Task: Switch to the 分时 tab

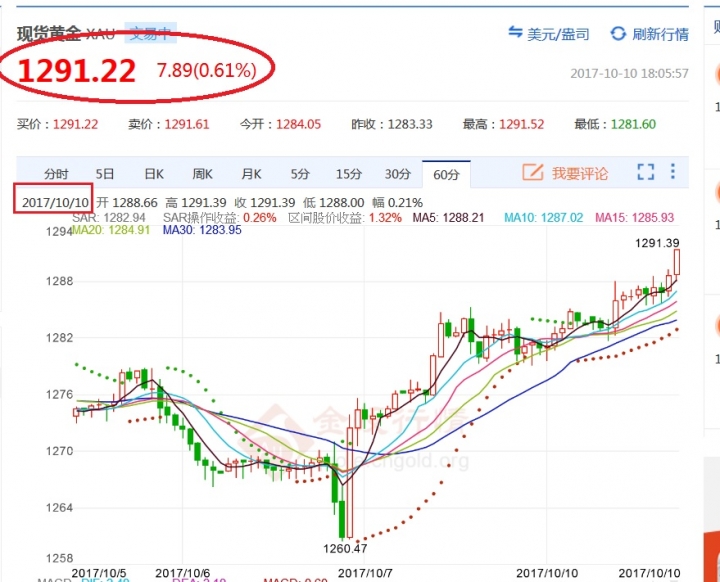Action: point(56,174)
